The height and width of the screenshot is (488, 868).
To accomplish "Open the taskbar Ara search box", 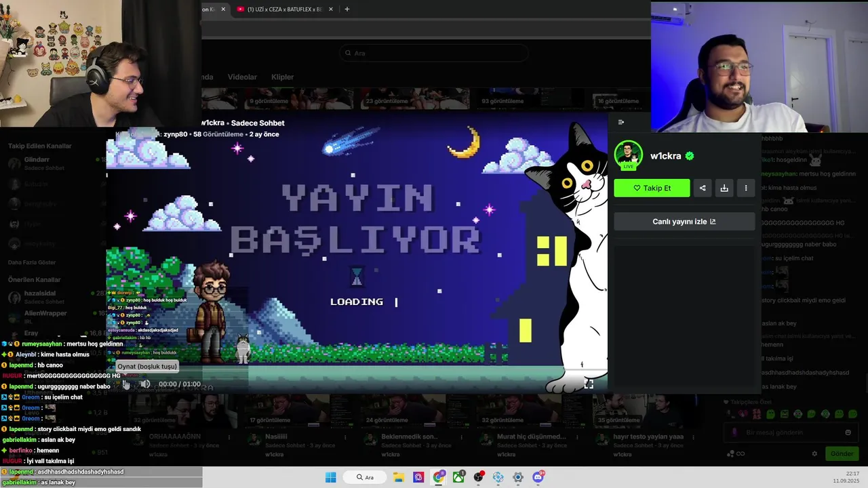I will tap(366, 477).
